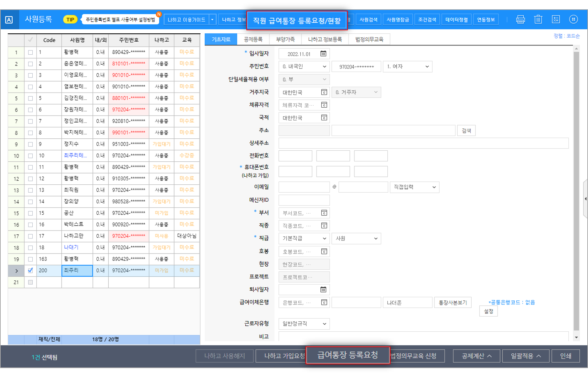
Task: Open the code lookup icon for 호봉
Action: click(324, 251)
